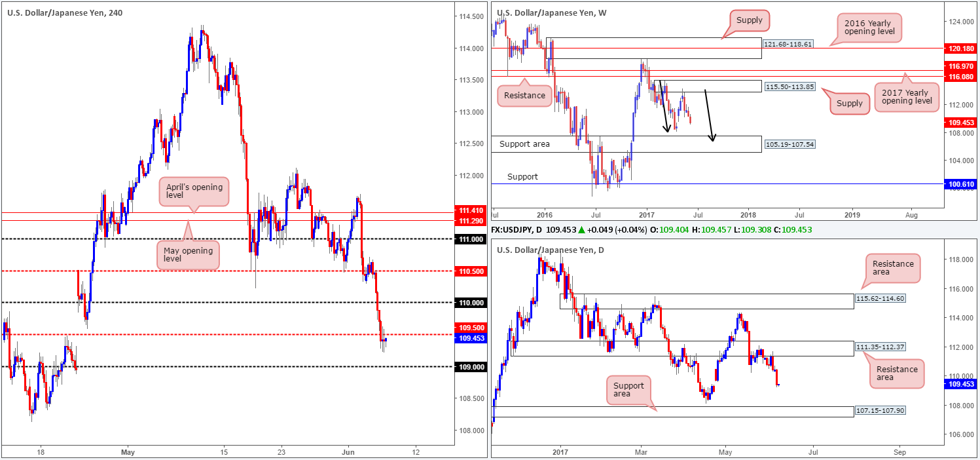Click 'Mar' on the daily time axis
The width and height of the screenshot is (980, 460).
[641, 452]
